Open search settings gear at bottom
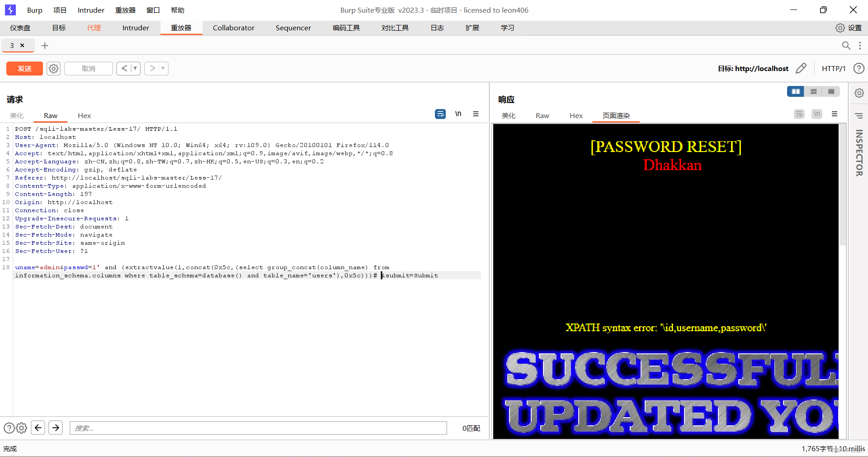Viewport: 868px width, 457px height. point(22,428)
